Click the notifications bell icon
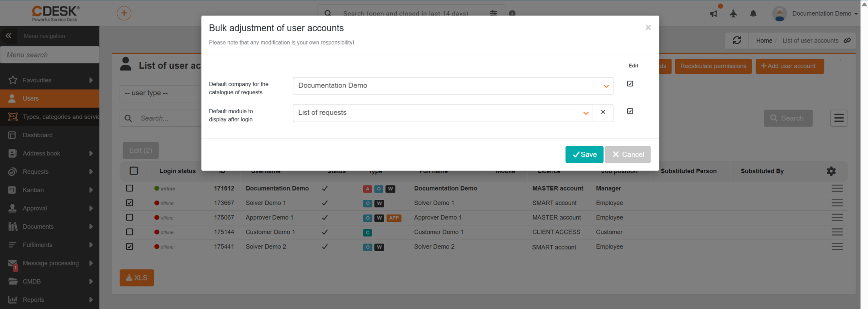This screenshot has width=868, height=309. 753,14
